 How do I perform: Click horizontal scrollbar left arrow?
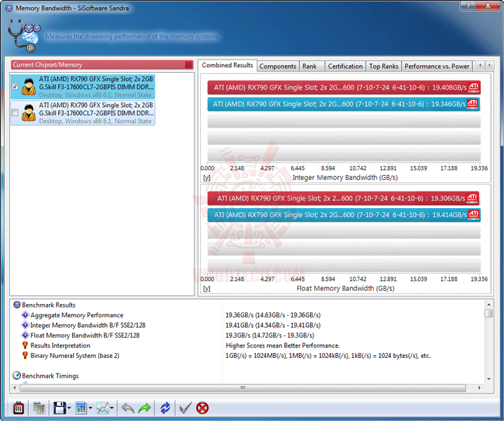click(15, 388)
